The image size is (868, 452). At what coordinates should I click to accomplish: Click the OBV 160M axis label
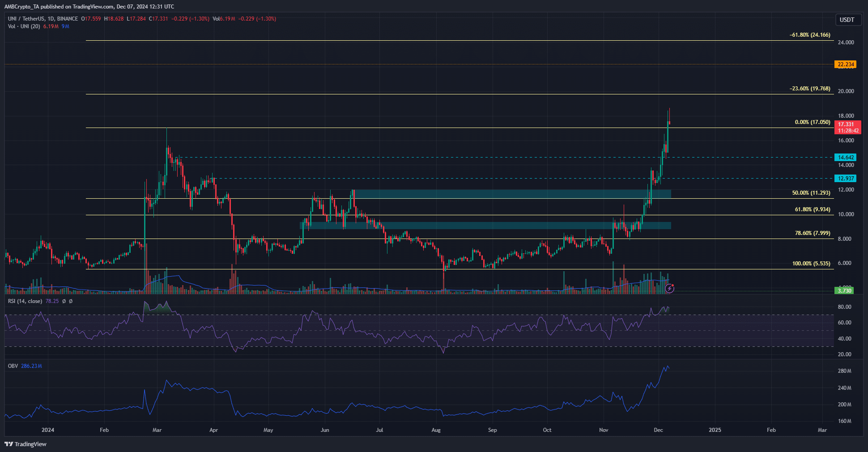[x=844, y=421]
